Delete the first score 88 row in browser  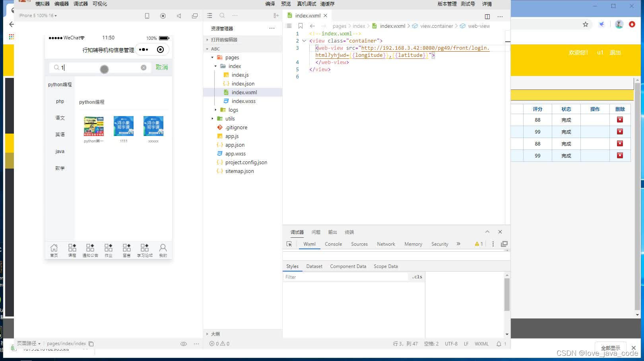pos(620,120)
